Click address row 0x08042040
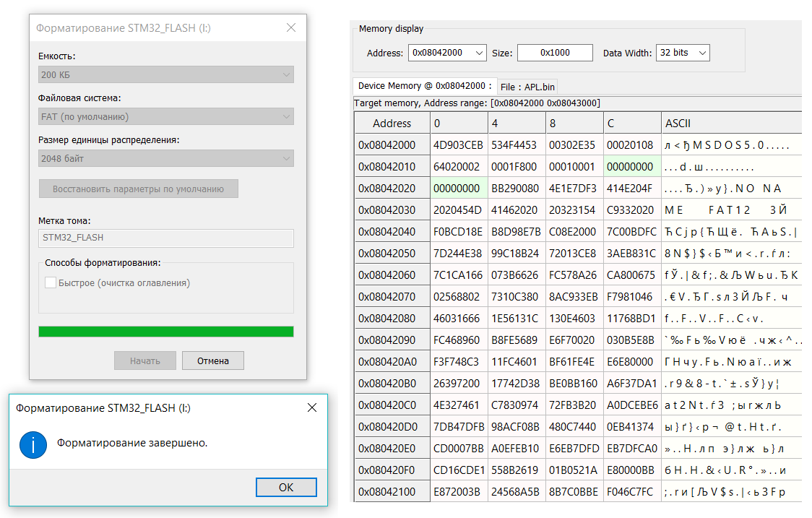Image resolution: width=812 pixels, height=518 pixels. click(x=392, y=231)
